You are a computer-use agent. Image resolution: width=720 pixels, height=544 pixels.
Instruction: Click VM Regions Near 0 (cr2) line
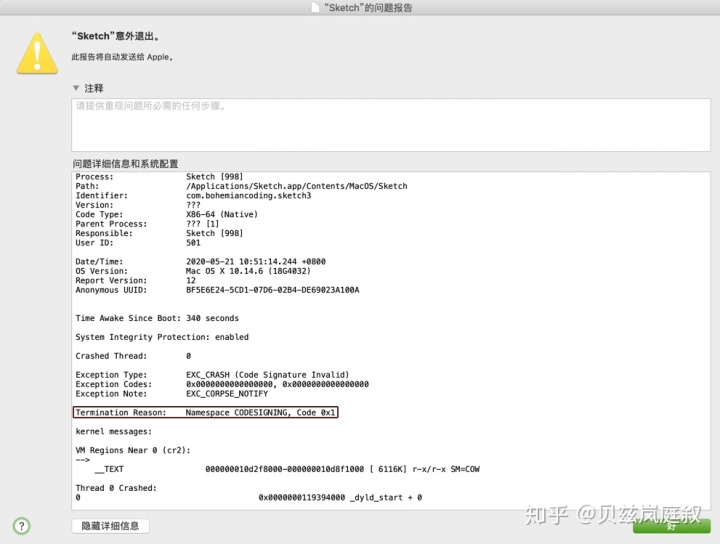tap(133, 450)
